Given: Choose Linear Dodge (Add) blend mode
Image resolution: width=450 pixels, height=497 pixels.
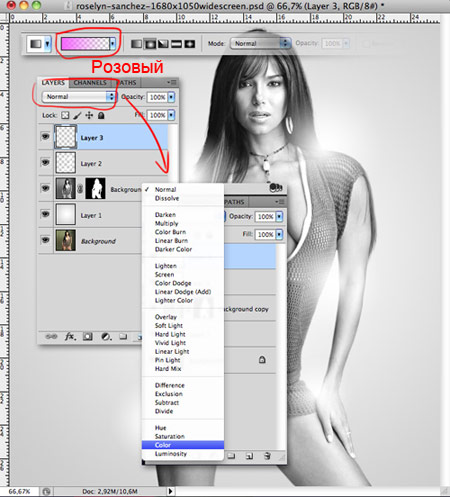Looking at the screenshot, I should click(183, 292).
